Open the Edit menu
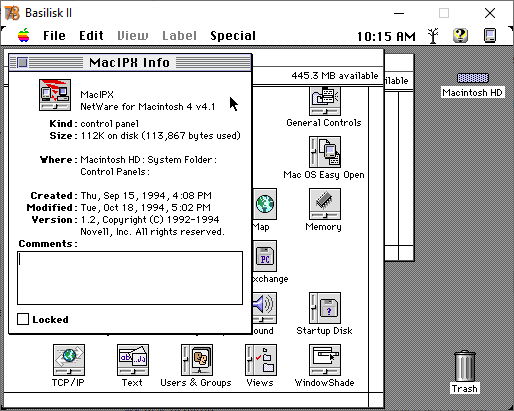514x411 pixels. [x=91, y=36]
